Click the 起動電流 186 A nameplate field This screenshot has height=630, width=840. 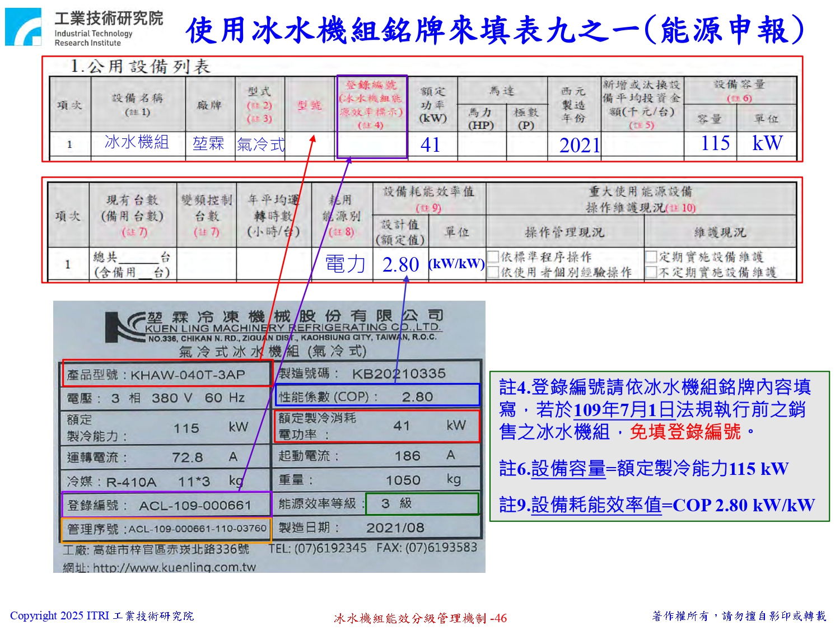click(x=377, y=455)
